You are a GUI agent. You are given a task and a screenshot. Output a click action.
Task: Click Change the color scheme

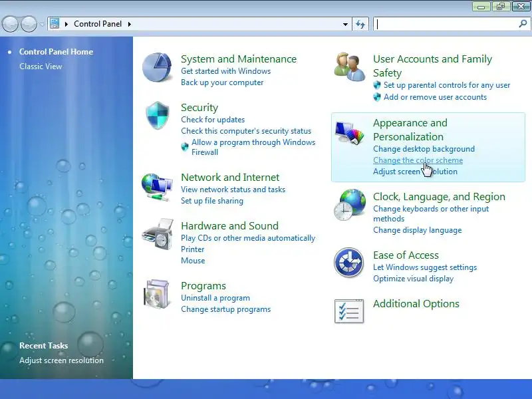pos(418,160)
